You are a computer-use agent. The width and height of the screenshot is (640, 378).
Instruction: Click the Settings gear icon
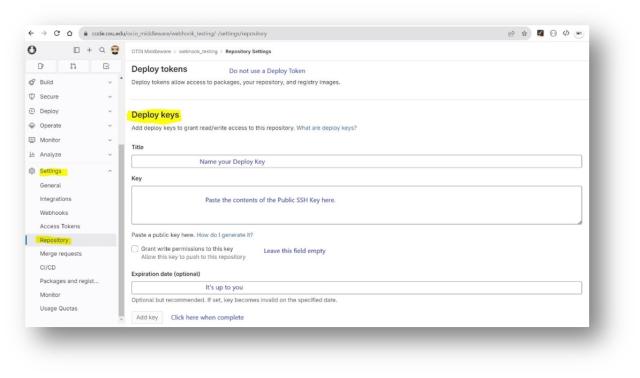click(32, 171)
